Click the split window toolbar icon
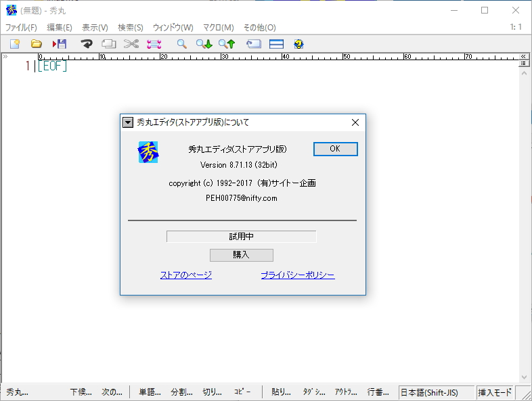 click(x=276, y=44)
